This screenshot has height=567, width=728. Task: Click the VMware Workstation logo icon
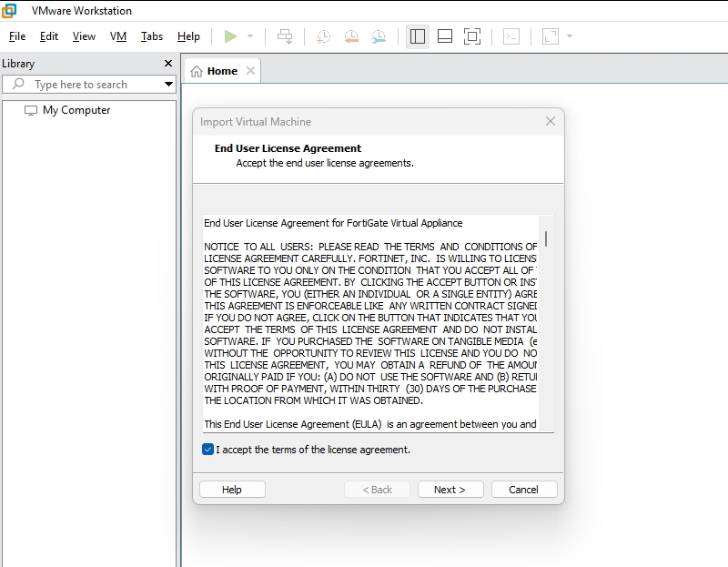[9, 11]
